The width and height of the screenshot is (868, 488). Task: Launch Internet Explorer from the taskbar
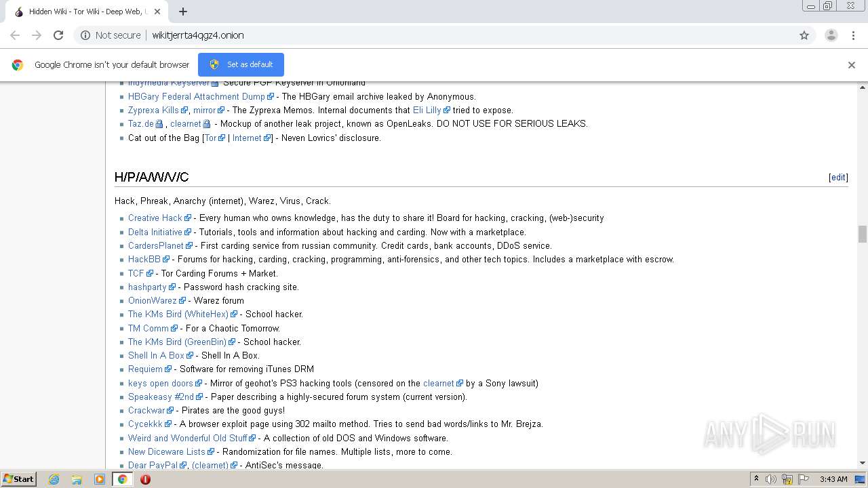(x=54, y=479)
